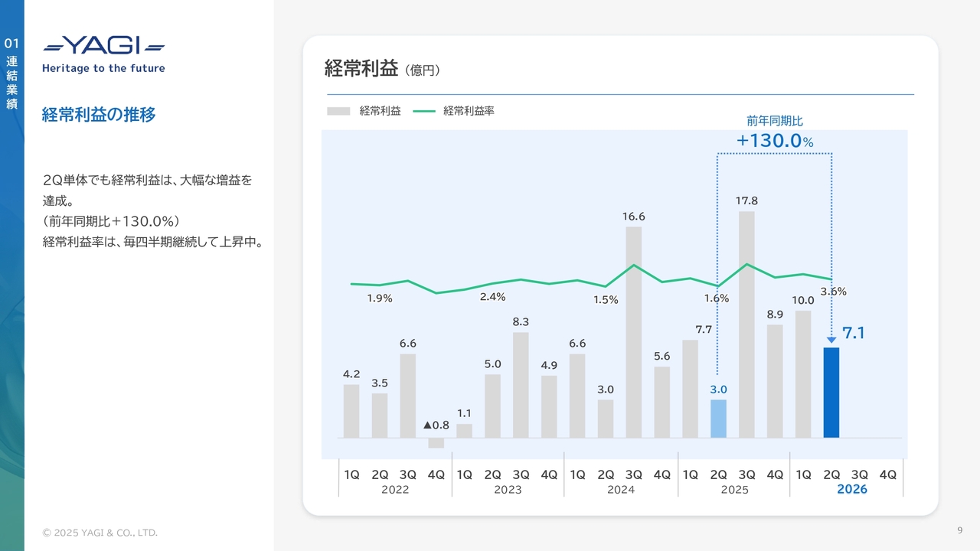Click the blue arrowhead above the 7.1 bar
Screen dimensions: 980x551
coord(831,339)
